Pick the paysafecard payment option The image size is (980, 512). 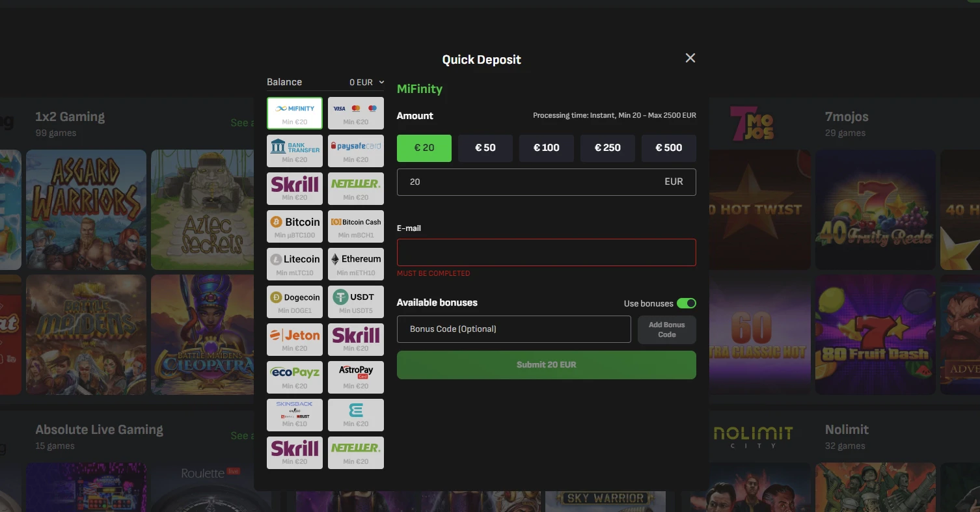[356, 151]
